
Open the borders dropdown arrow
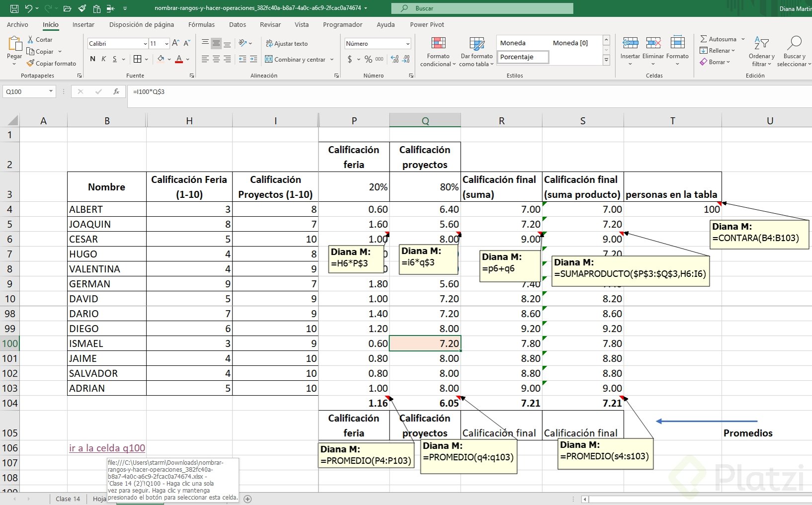coord(146,59)
